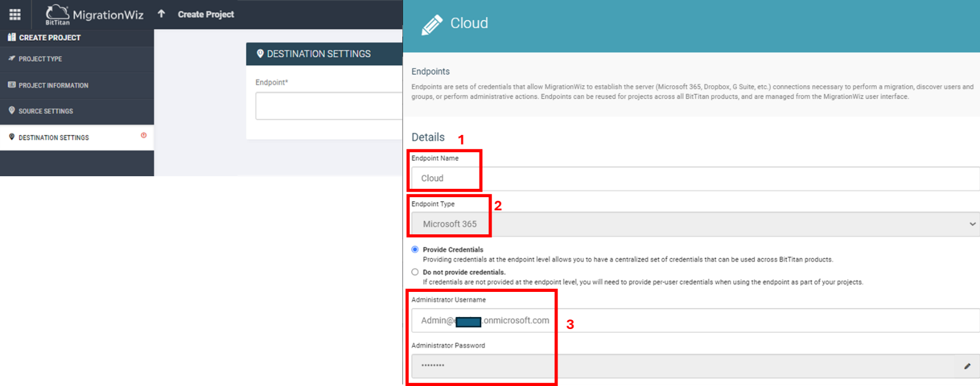Click the red warning icon on Destination Settings
The width and height of the screenshot is (980, 386).
(144, 135)
